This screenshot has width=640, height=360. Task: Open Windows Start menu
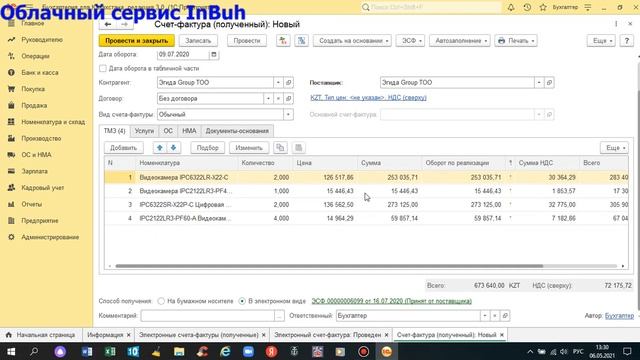pyautogui.click(x=11, y=351)
